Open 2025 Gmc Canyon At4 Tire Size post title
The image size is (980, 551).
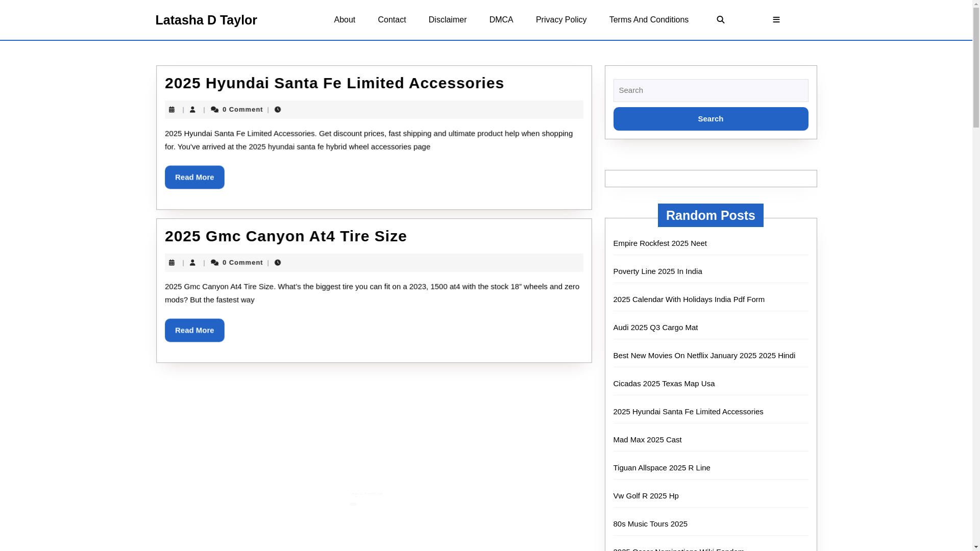(286, 236)
